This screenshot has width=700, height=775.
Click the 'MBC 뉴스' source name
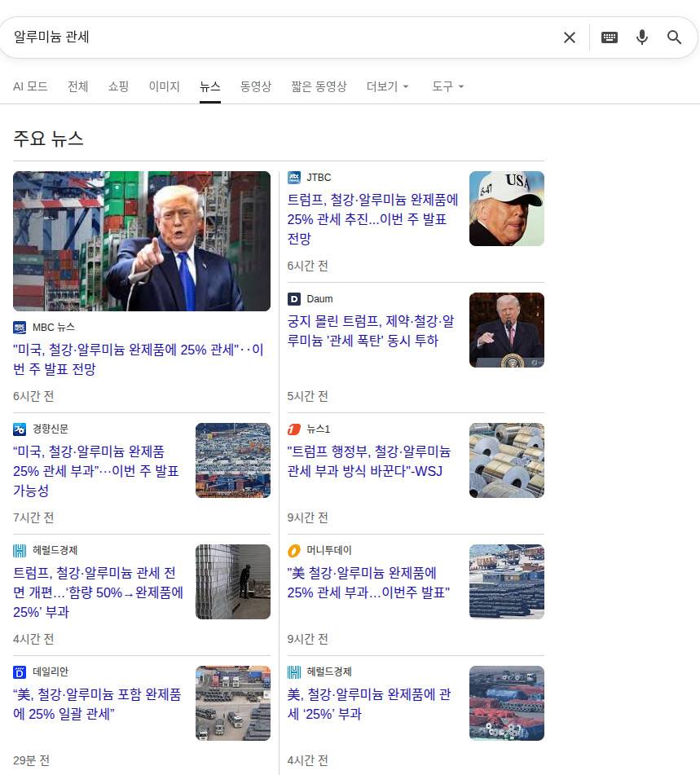point(54,328)
